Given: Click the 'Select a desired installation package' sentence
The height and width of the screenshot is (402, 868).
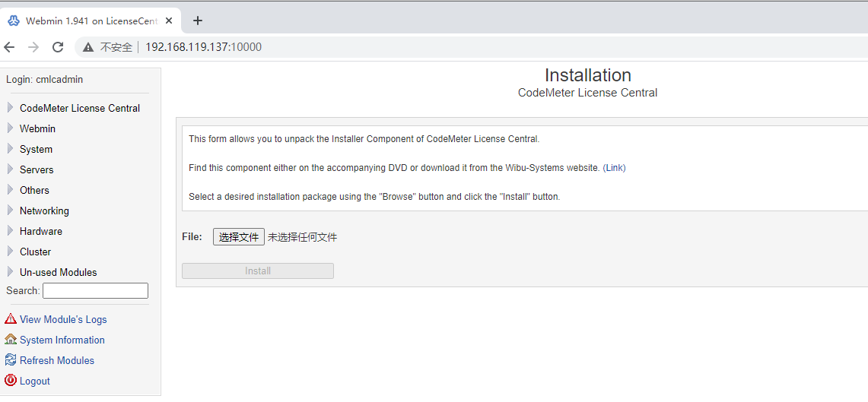Looking at the screenshot, I should click(x=375, y=196).
